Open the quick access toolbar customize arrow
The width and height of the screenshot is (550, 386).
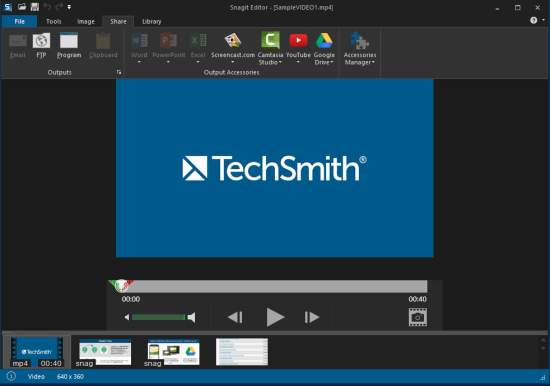[x=69, y=7]
